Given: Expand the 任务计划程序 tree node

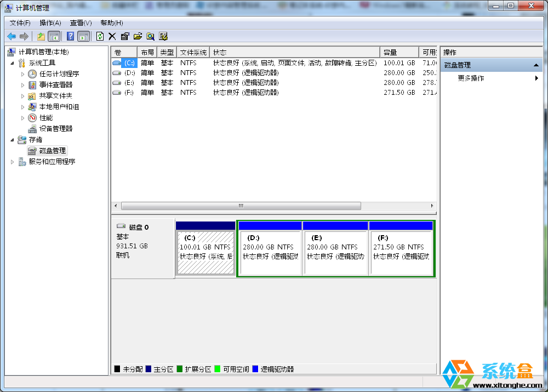Looking at the screenshot, I should pos(22,74).
